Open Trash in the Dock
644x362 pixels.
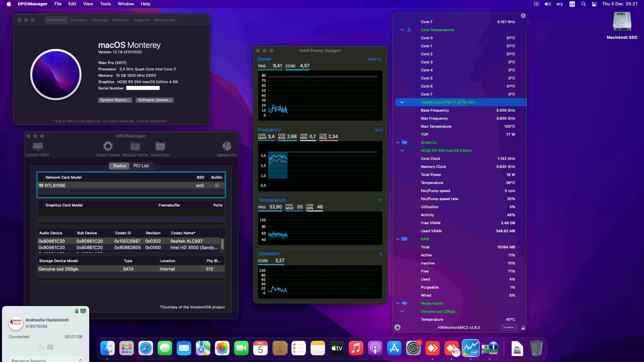pos(536,349)
